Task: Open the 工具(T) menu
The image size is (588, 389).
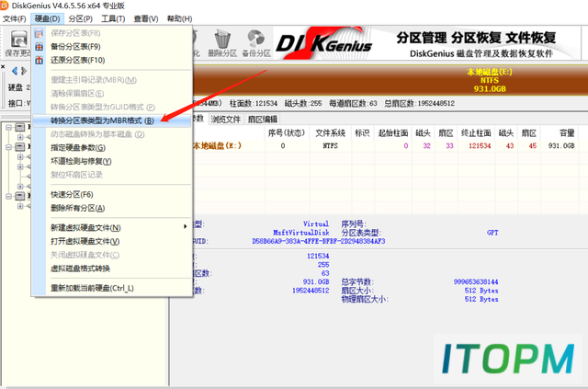Action: point(113,18)
